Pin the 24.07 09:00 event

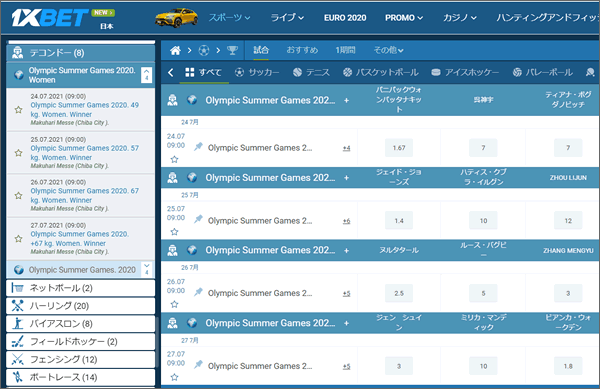pos(198,146)
